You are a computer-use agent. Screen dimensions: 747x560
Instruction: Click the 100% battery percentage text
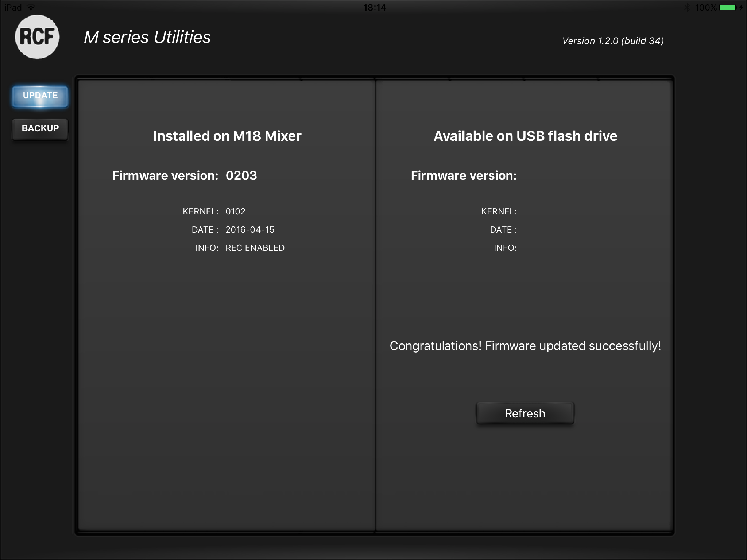[x=706, y=7]
